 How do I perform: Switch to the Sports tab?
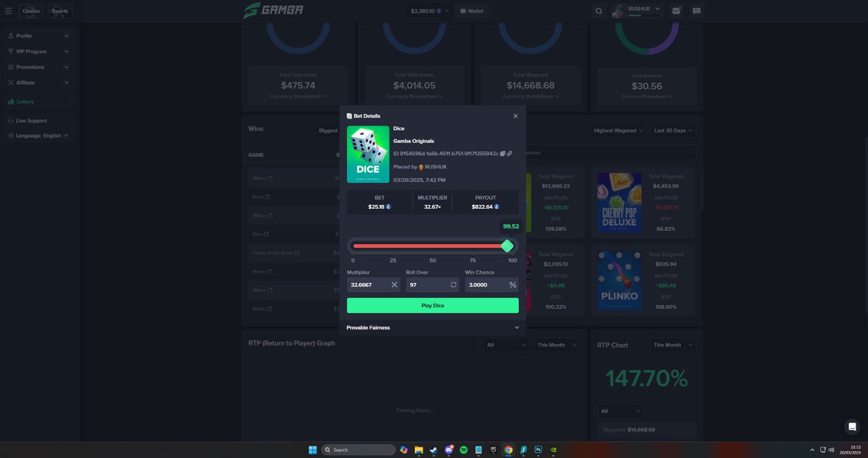(60, 11)
